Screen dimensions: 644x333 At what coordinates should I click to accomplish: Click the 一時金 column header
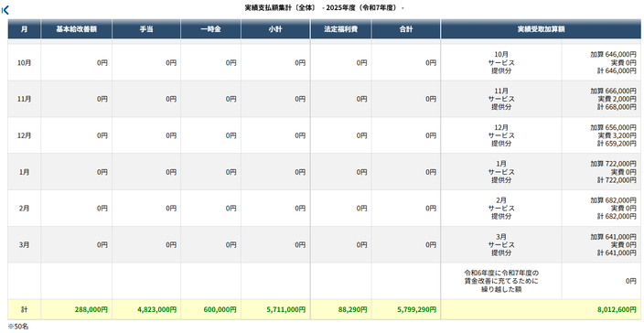210,29
